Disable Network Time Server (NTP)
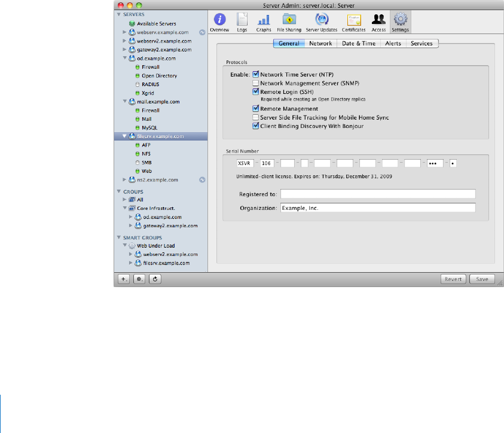 coord(255,74)
